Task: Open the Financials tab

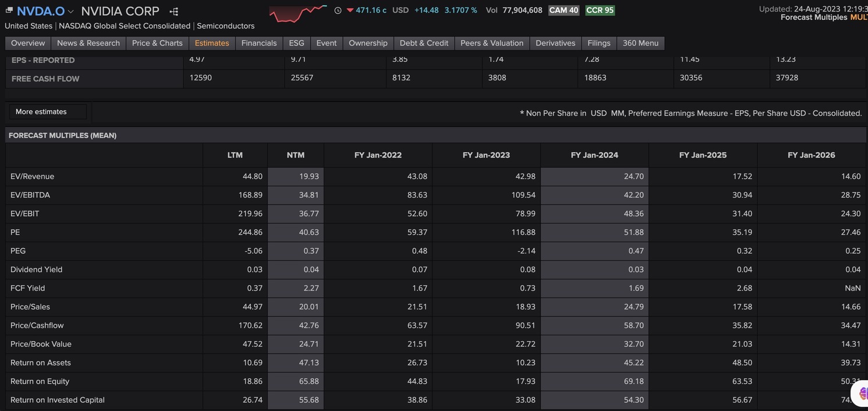Action: pos(259,43)
